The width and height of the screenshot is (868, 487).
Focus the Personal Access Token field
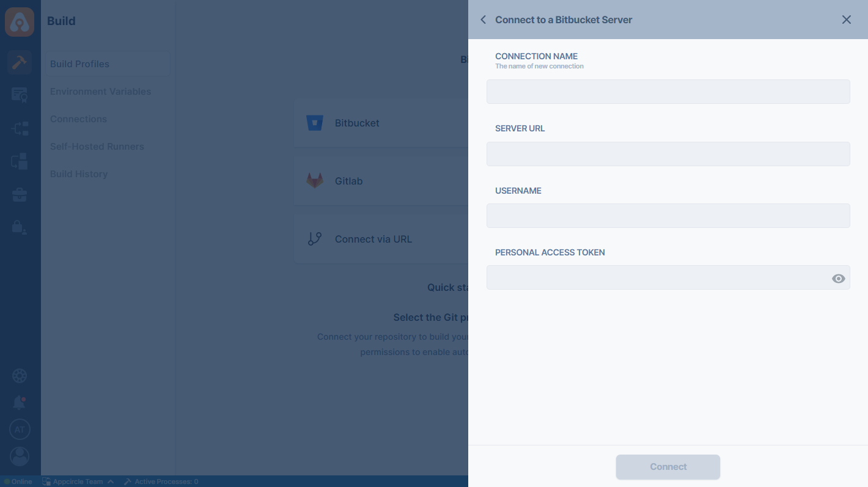tap(668, 277)
